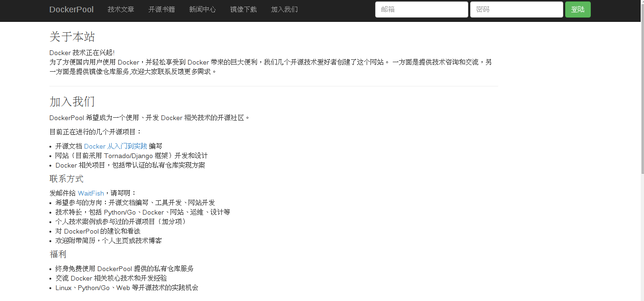The height and width of the screenshot is (301, 644).
Task: Click the green 登陆 login button
Action: point(578,9)
